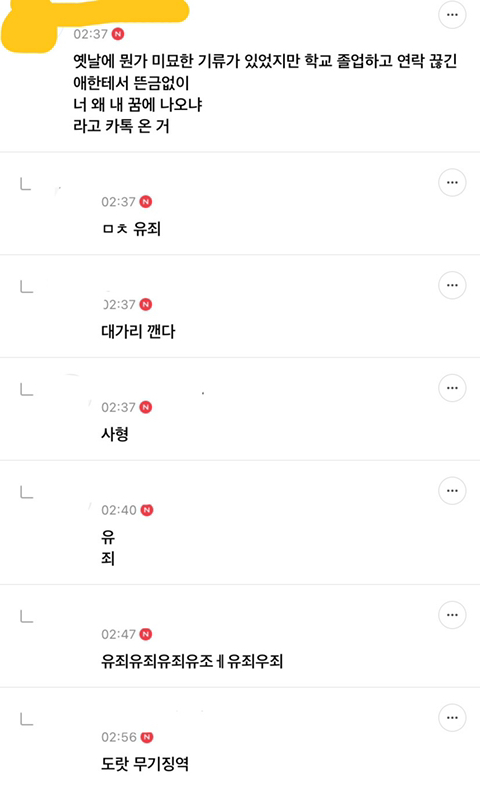
Task: Open more options for the top comment
Action: [x=452, y=15]
